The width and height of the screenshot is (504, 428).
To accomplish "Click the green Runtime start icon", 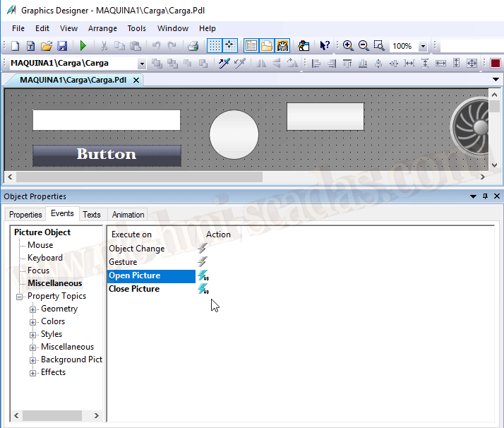I will point(83,46).
